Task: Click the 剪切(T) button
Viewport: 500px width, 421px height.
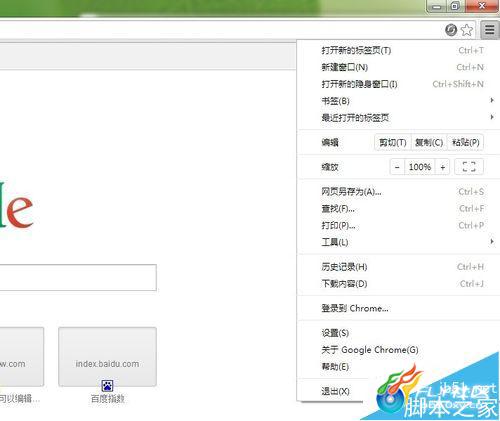Action: 393,142
